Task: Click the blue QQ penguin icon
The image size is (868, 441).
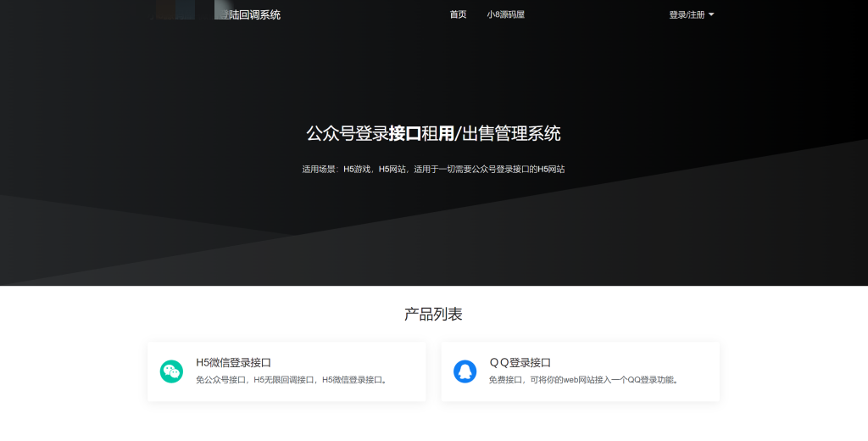Action: tap(465, 371)
